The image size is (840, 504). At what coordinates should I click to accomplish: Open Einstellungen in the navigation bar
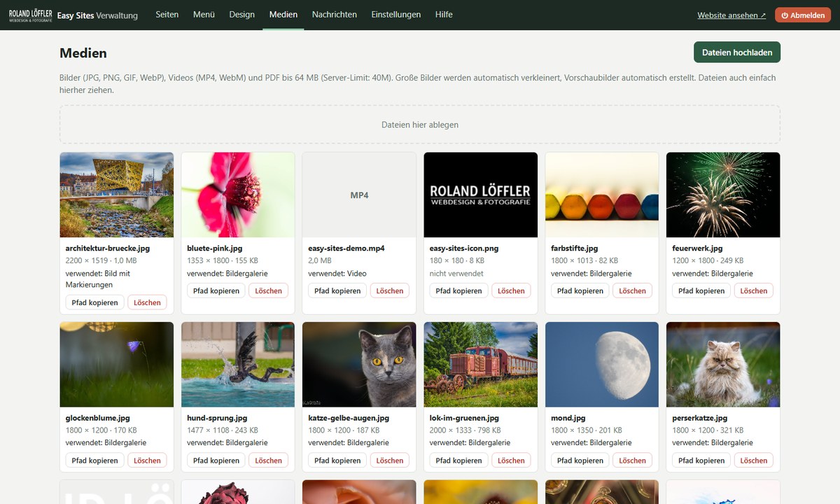(396, 15)
